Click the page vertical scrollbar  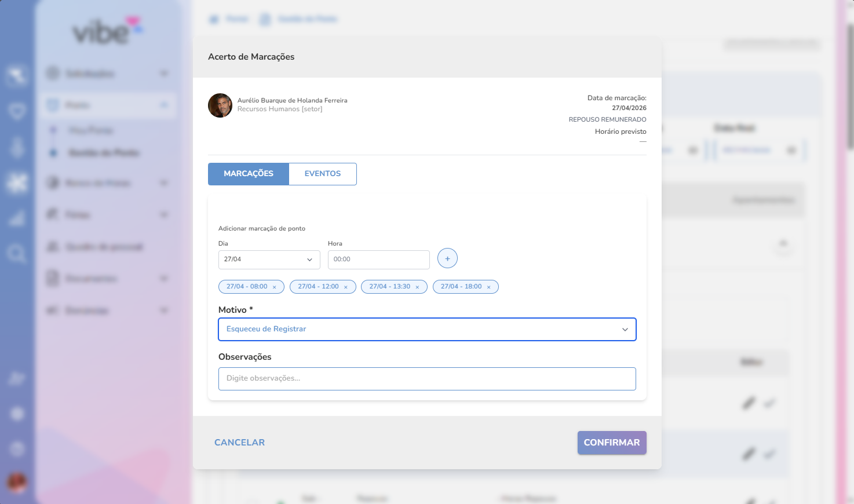click(850, 87)
